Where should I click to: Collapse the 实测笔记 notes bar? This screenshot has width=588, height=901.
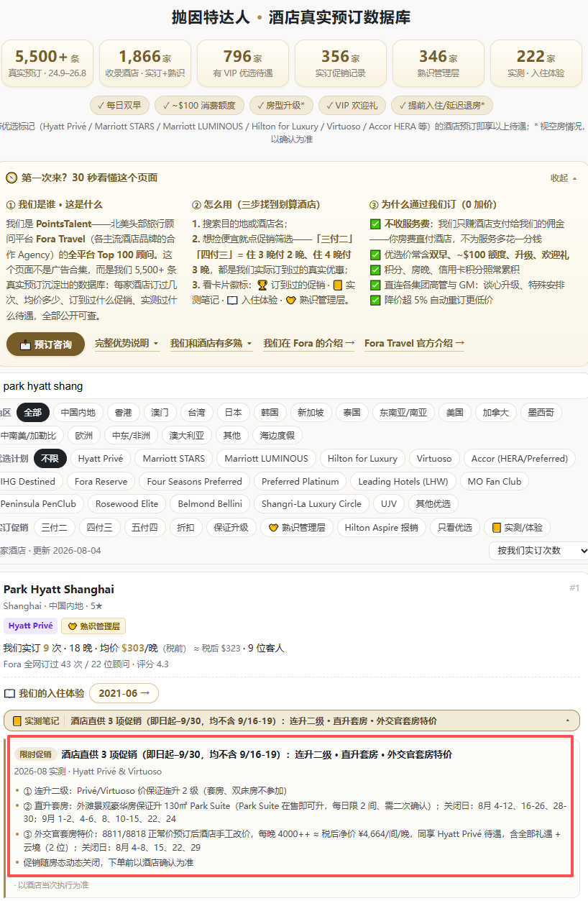292,721
